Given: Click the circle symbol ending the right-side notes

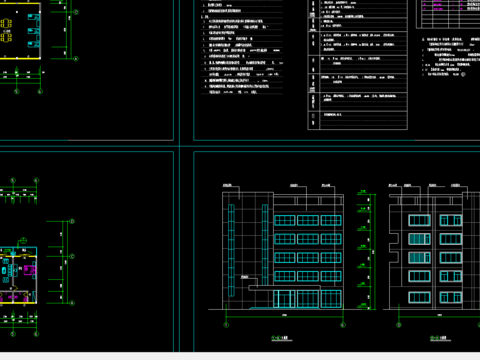Looking at the screenshot, I should click(x=463, y=74).
